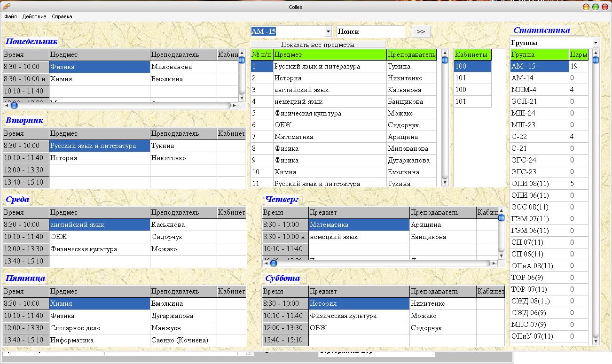The width and height of the screenshot is (612, 364).
Task: Click Предмет column header in subjects list
Action: pos(330,55)
